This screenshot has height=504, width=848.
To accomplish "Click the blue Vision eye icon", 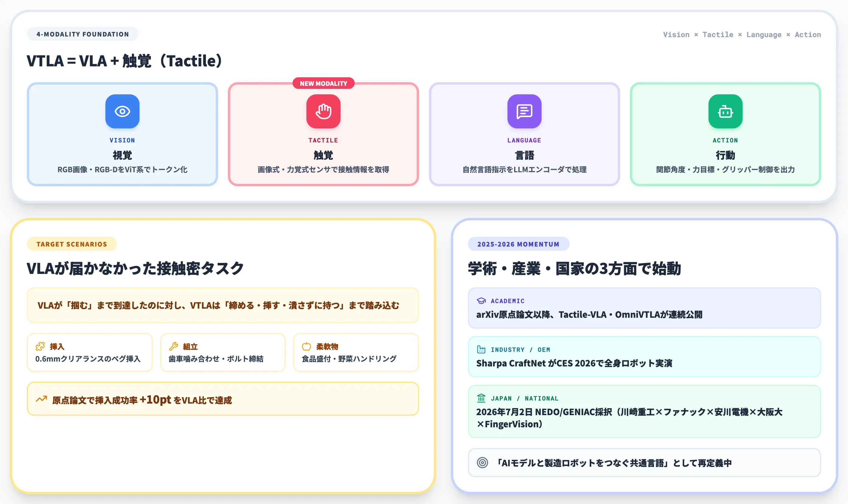I will 122,111.
